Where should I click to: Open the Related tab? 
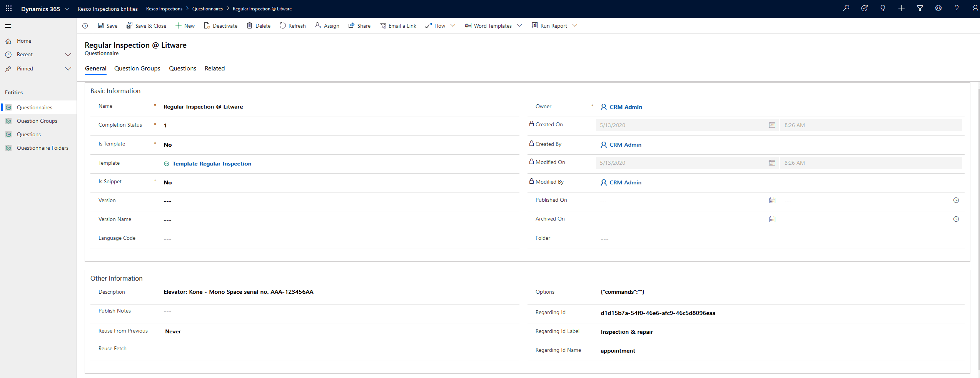point(215,69)
